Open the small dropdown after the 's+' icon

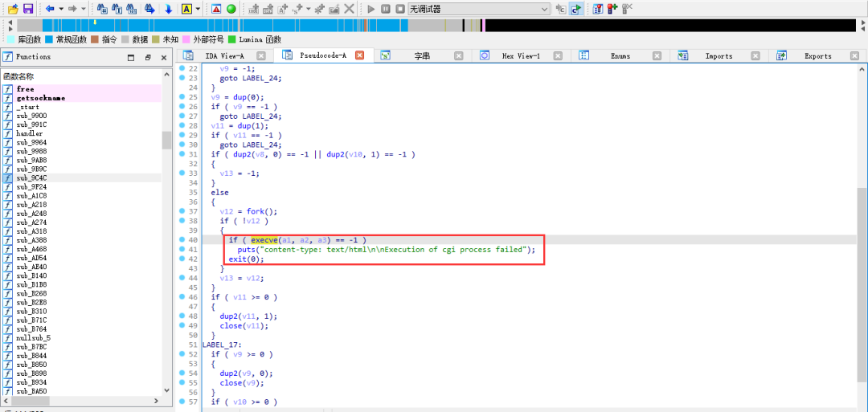point(308,8)
